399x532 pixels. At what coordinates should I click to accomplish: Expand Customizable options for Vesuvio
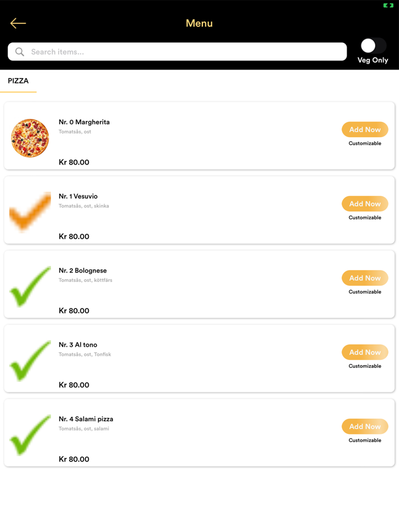pyautogui.click(x=365, y=218)
